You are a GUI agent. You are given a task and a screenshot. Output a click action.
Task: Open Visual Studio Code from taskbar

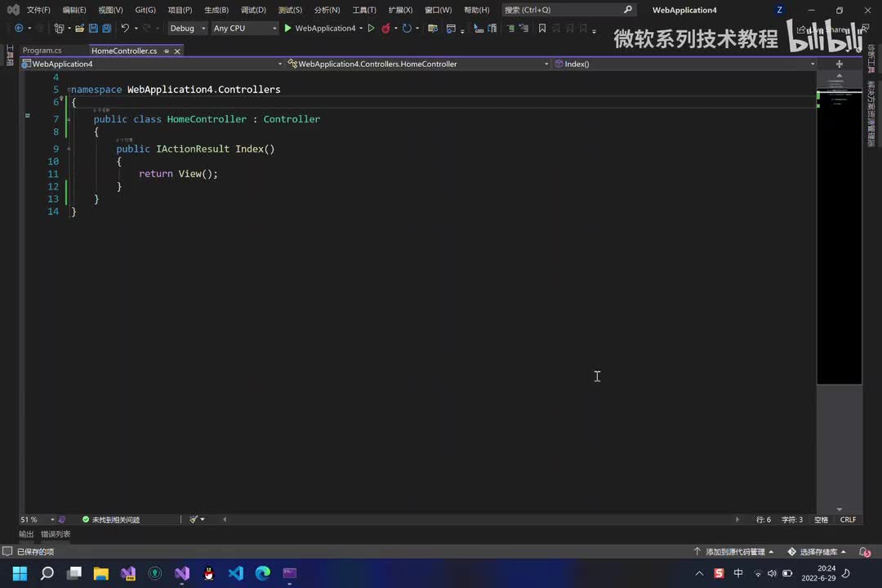[x=236, y=572]
